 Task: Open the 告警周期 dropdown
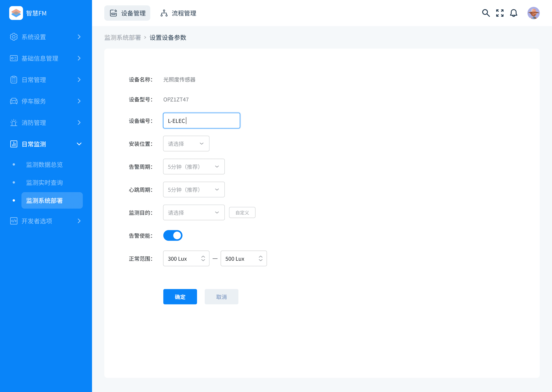[194, 167]
